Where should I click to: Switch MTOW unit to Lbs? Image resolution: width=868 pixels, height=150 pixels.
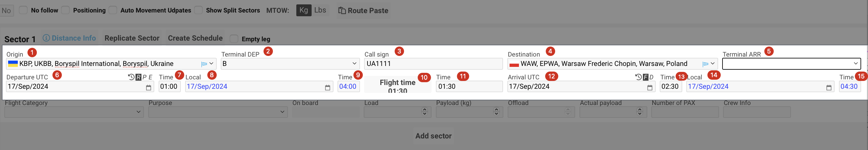click(x=320, y=10)
